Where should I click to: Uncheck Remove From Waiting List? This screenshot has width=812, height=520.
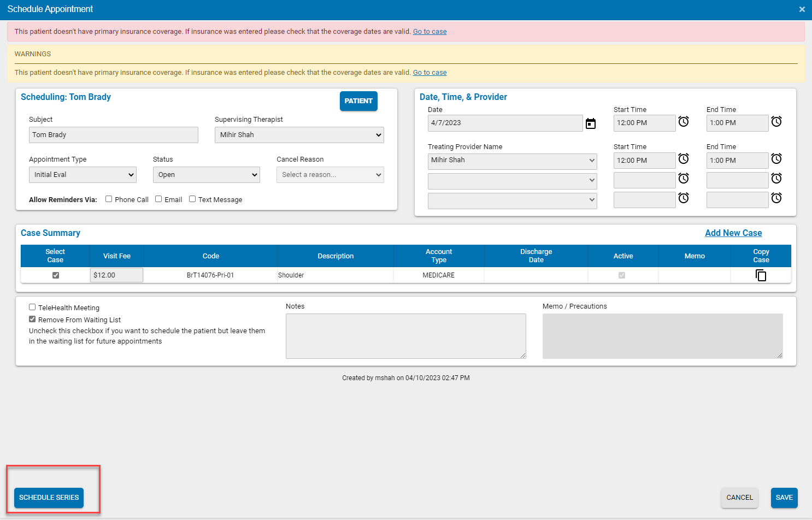32,319
